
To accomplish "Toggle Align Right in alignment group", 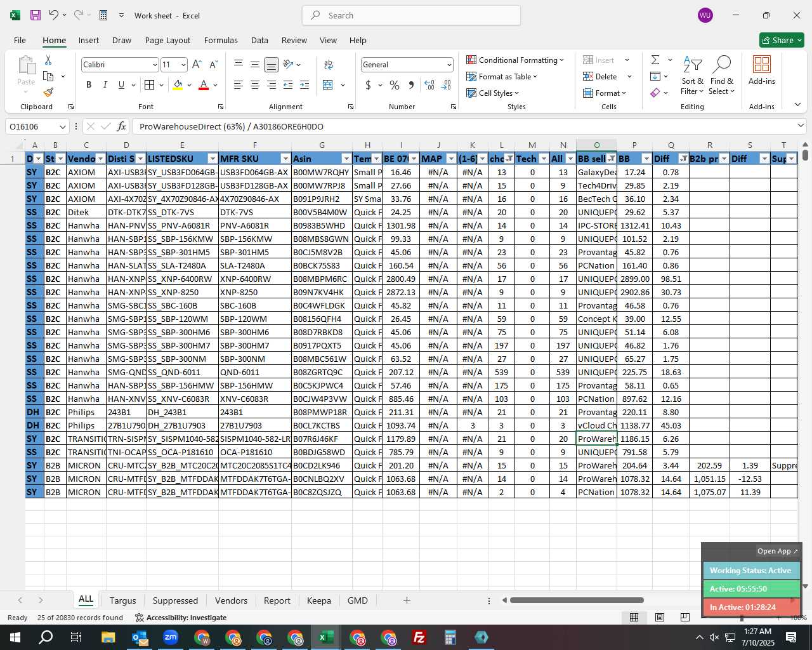I will tap(272, 85).
